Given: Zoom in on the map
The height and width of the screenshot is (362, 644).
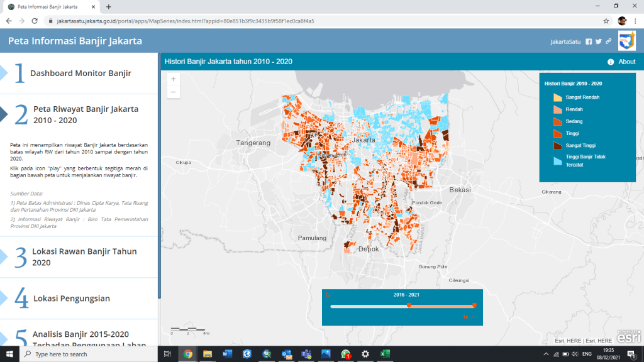Looking at the screenshot, I should pos(174,79).
